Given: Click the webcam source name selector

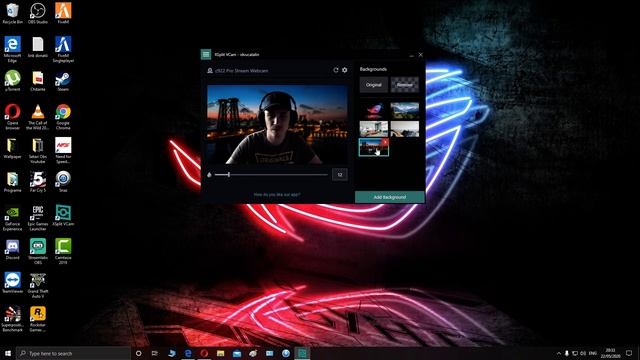Looking at the screenshot, I should [241, 71].
